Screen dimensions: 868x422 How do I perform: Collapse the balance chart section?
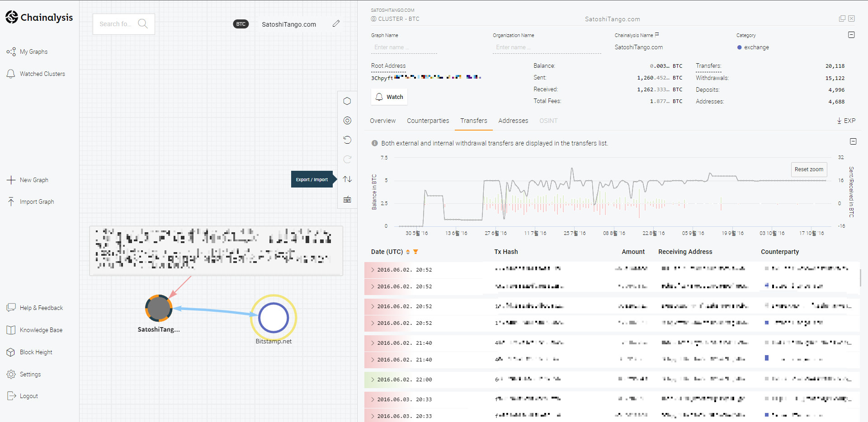(x=853, y=141)
